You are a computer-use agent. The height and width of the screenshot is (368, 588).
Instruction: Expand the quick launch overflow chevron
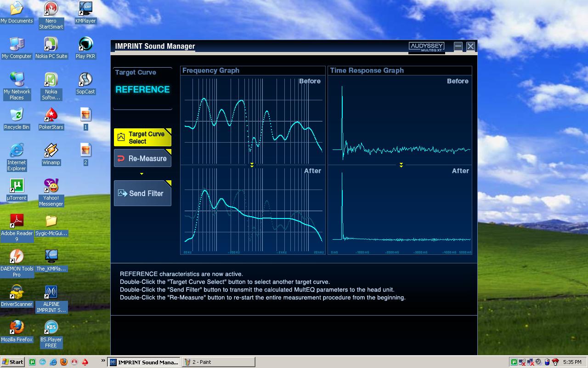click(102, 362)
